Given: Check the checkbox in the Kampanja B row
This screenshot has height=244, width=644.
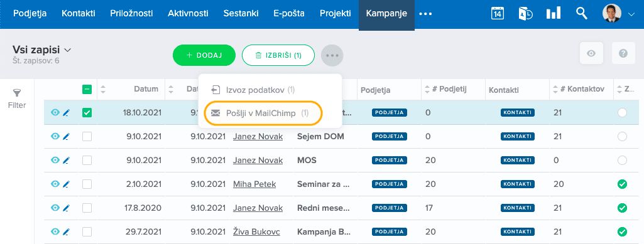Looking at the screenshot, I should click(87, 232).
